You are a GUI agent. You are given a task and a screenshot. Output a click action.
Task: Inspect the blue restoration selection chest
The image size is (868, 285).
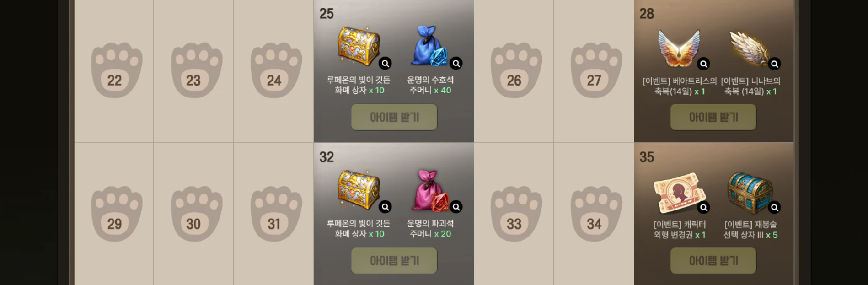click(x=774, y=207)
